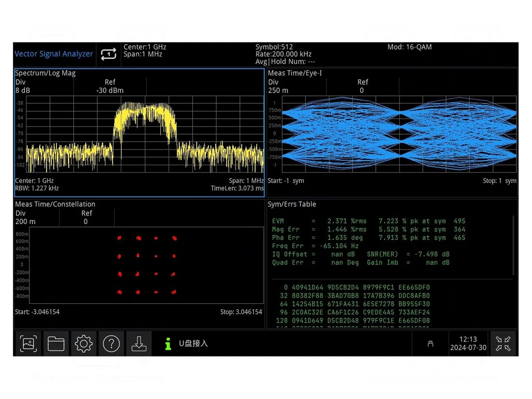Image resolution: width=532 pixels, height=399 pixels.
Task: Click symbol row 32 hex value 80382F88
Action: (x=307, y=296)
